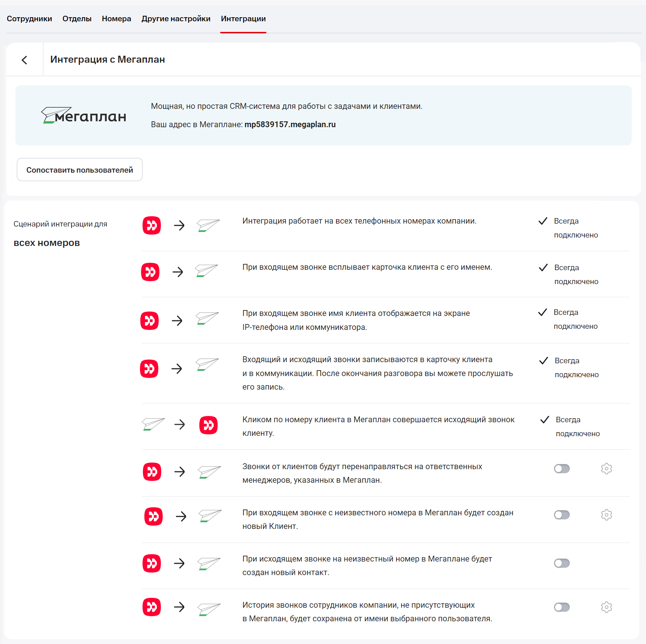646x644 pixels.
Task: Click the back arrow beside Интеграция с Мегаплан
Action: point(25,60)
